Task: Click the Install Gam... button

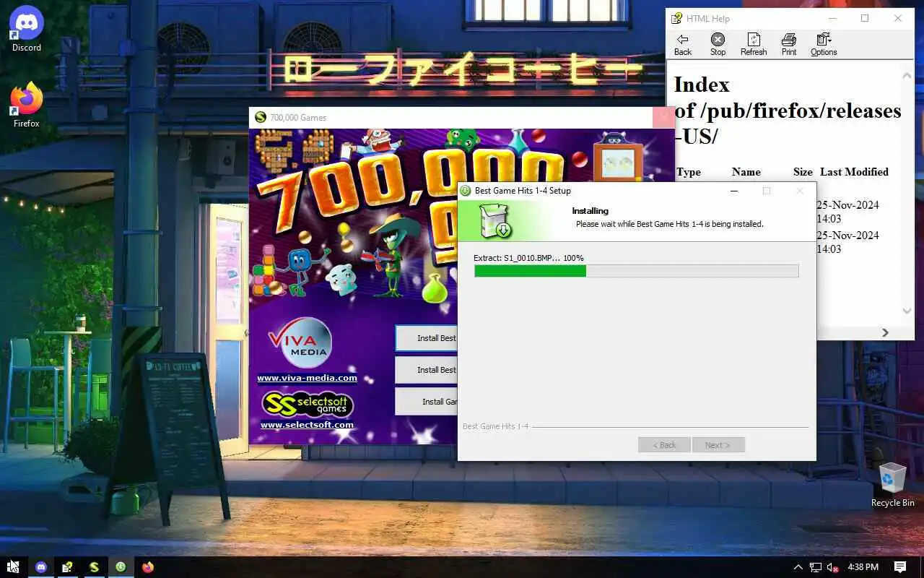Action: click(x=427, y=402)
